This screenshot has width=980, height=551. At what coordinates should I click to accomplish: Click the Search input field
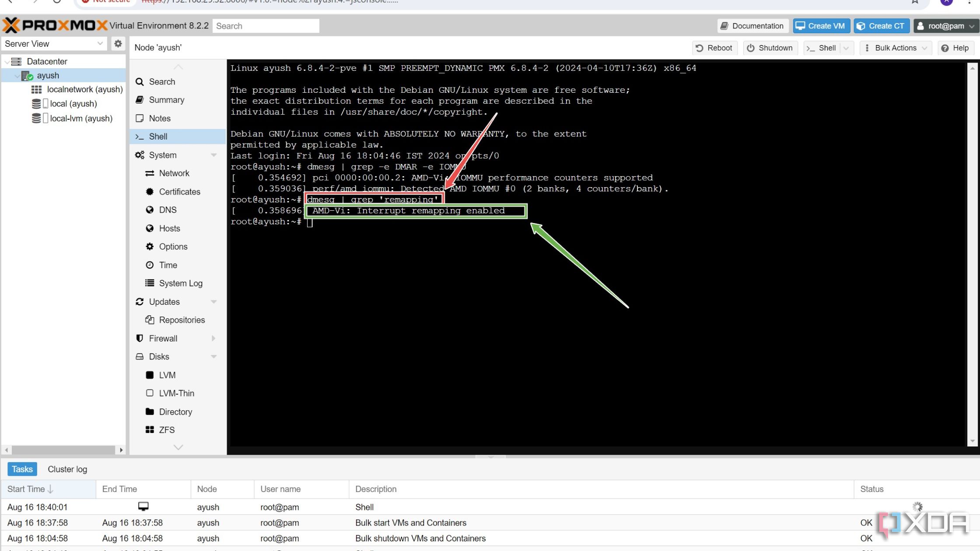tap(266, 25)
